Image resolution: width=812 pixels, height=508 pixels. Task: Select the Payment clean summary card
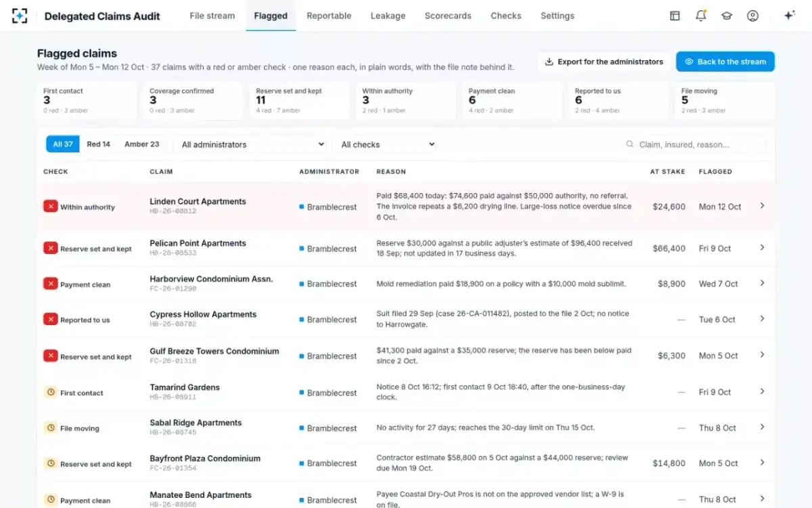(x=512, y=100)
